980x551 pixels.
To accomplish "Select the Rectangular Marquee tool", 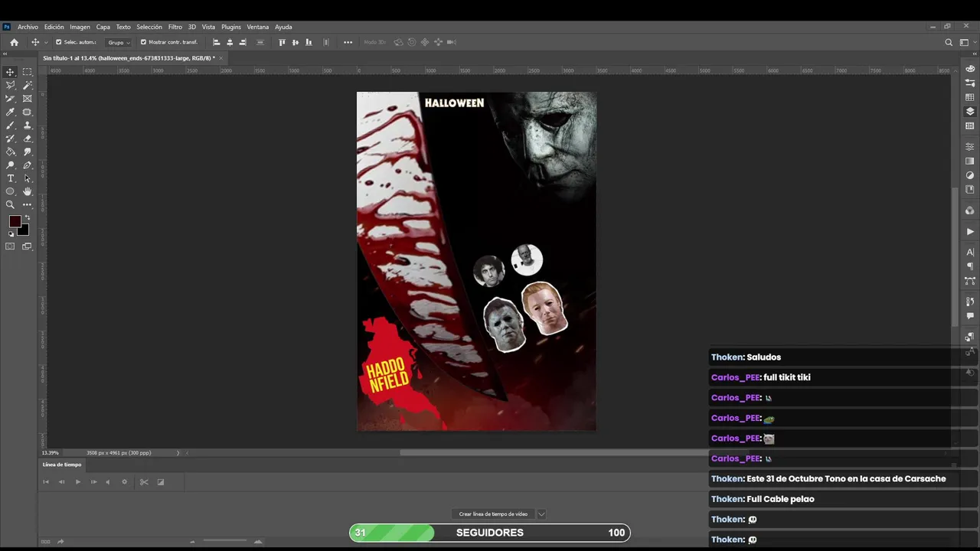I will [x=28, y=72].
